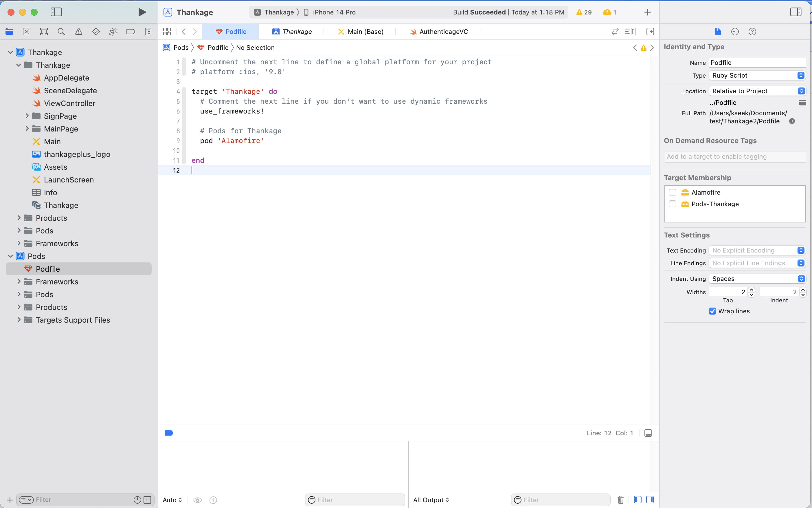The height and width of the screenshot is (508, 812).
Task: Expand the SignPage folder
Action: click(27, 116)
